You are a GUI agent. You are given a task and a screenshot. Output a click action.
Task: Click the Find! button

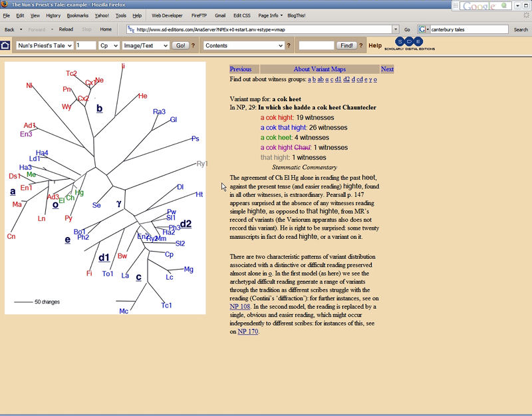click(346, 46)
